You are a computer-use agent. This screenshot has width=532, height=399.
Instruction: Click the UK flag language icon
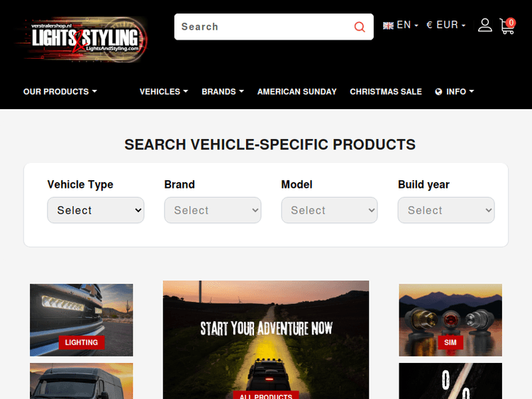click(388, 26)
